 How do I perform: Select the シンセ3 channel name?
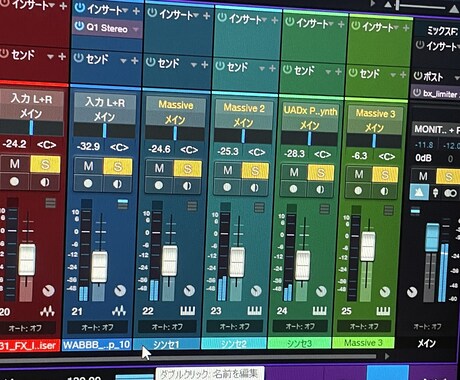click(x=299, y=343)
